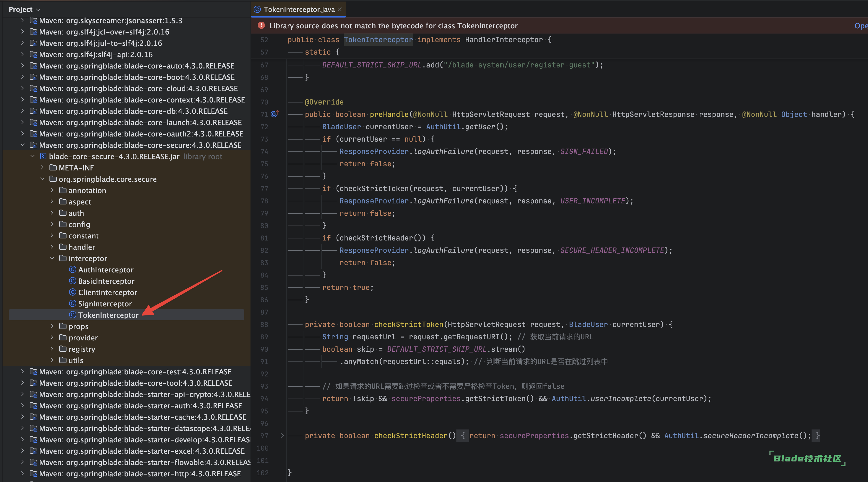Open the ClientInterceptor class
Screen dimensions: 868x482
[x=107, y=292]
